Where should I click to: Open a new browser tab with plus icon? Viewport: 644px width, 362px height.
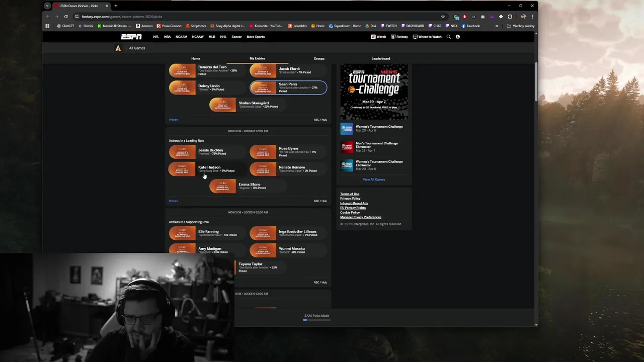[116, 6]
